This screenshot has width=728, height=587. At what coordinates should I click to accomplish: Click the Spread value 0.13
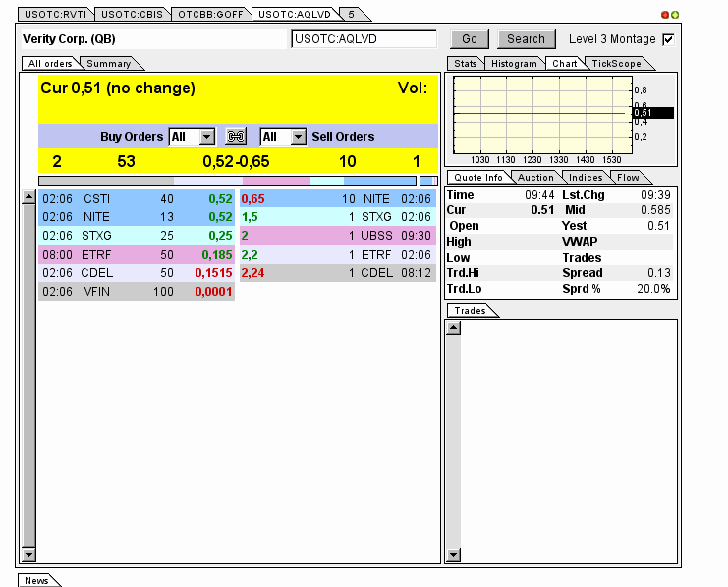(x=659, y=272)
